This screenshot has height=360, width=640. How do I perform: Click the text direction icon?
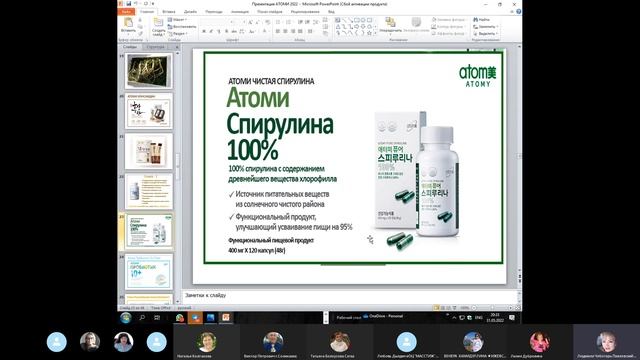(325, 20)
